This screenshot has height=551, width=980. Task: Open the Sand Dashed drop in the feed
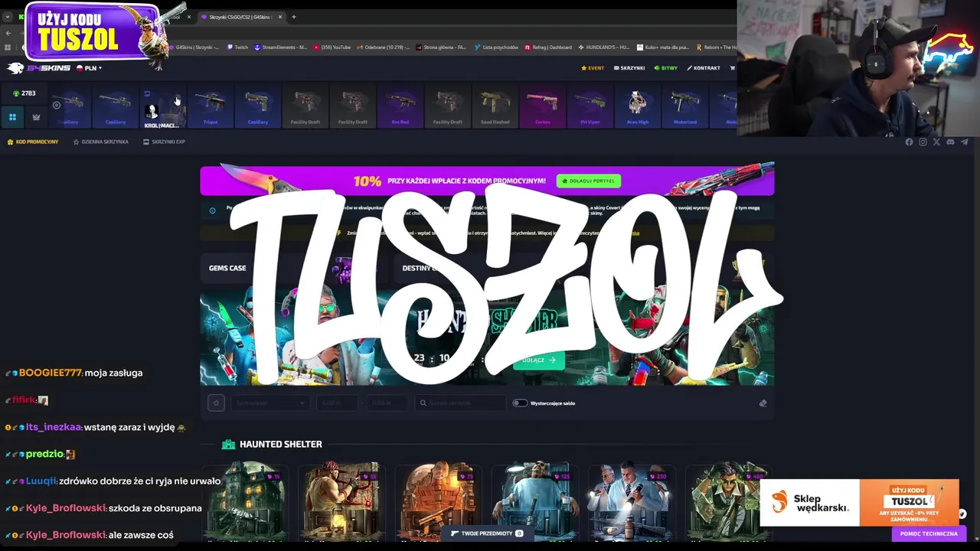pyautogui.click(x=495, y=107)
